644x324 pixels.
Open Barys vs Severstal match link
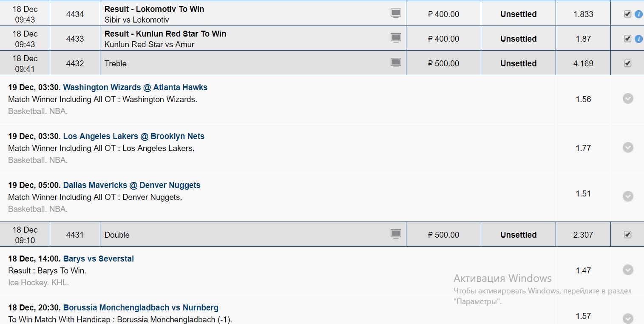coord(99,259)
